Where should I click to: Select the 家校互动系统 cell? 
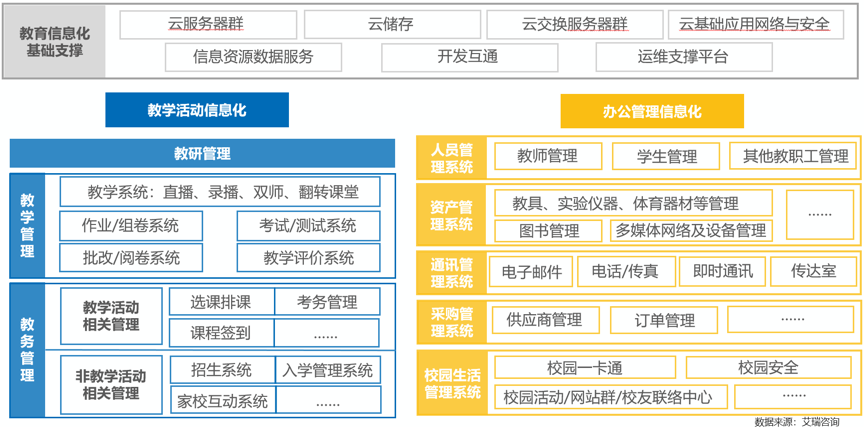(223, 401)
